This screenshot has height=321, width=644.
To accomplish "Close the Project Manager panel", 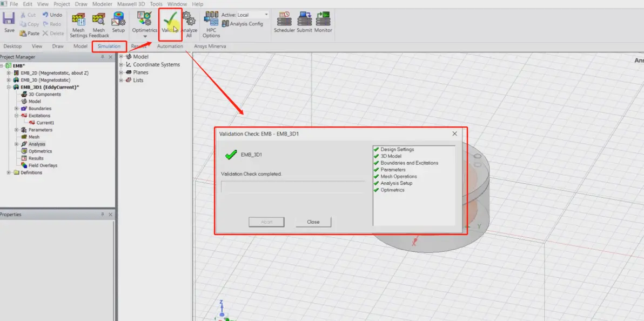I will click(x=110, y=57).
